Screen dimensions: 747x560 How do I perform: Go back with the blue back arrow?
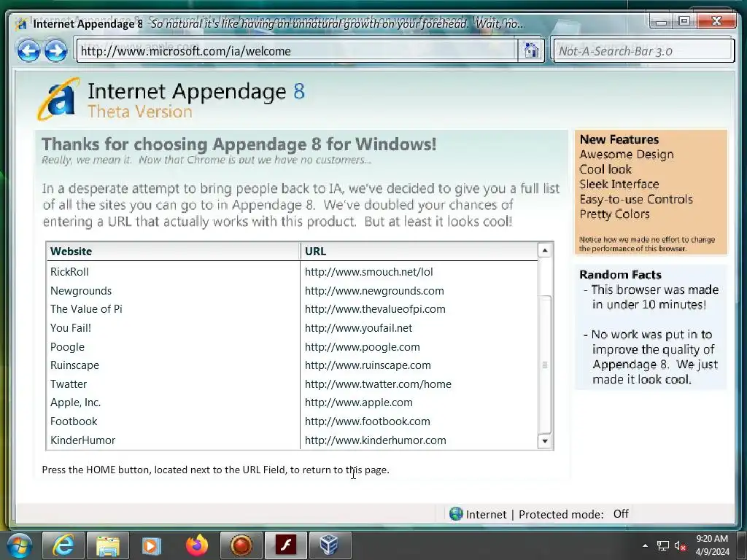tap(28, 51)
